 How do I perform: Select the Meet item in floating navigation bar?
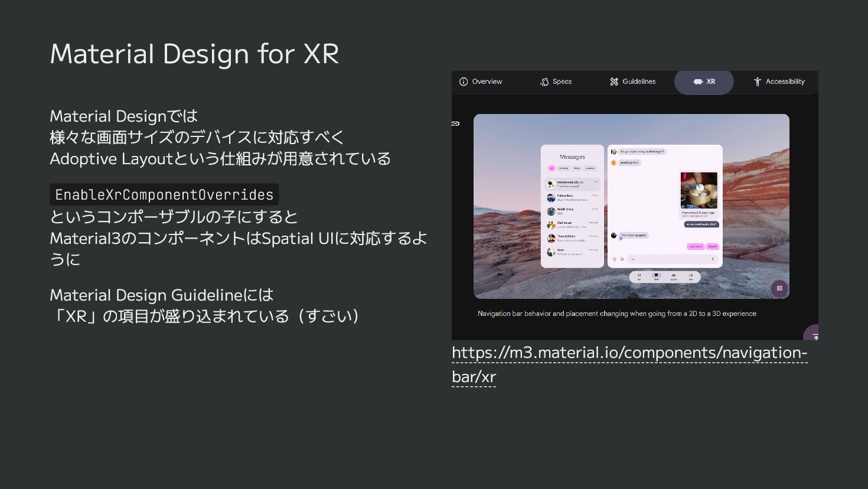[691, 276]
